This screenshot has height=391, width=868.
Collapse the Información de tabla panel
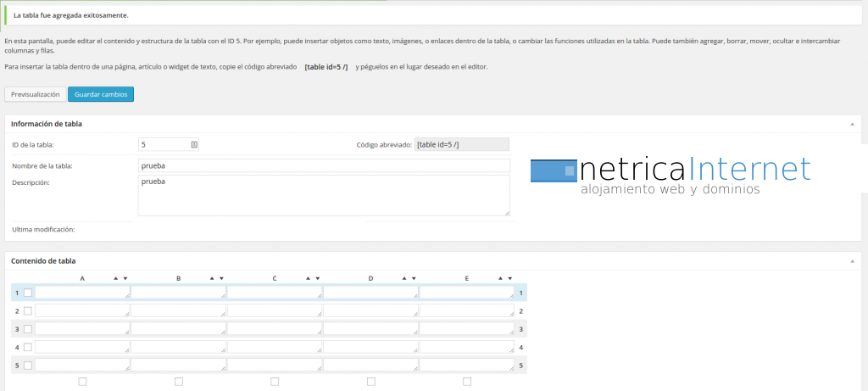click(852, 124)
